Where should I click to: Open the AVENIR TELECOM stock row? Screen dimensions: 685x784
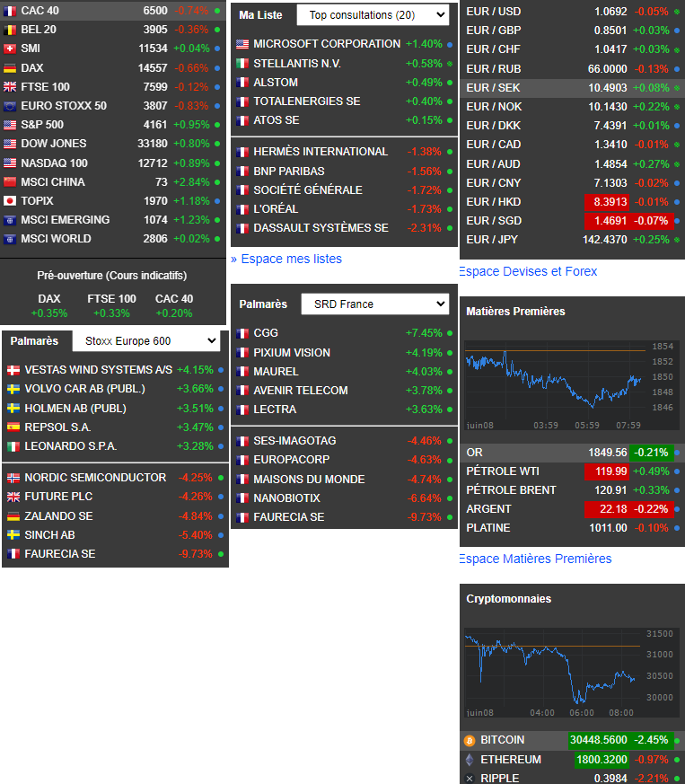[345, 391]
